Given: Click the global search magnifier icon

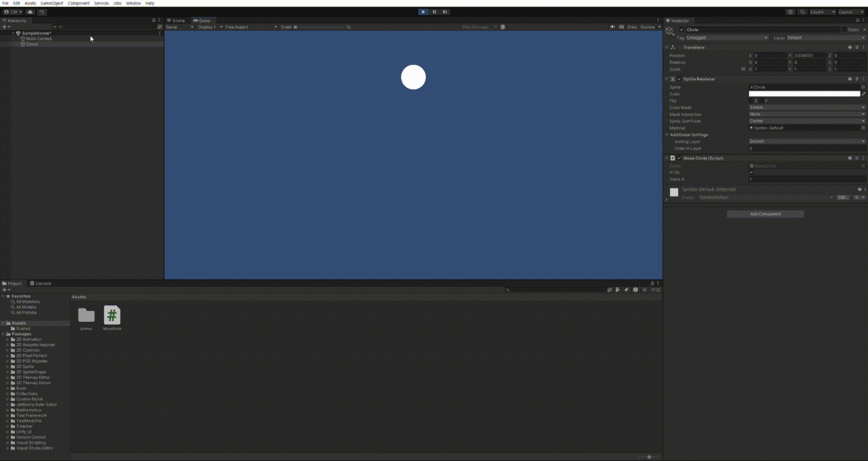Looking at the screenshot, I should click(x=803, y=11).
